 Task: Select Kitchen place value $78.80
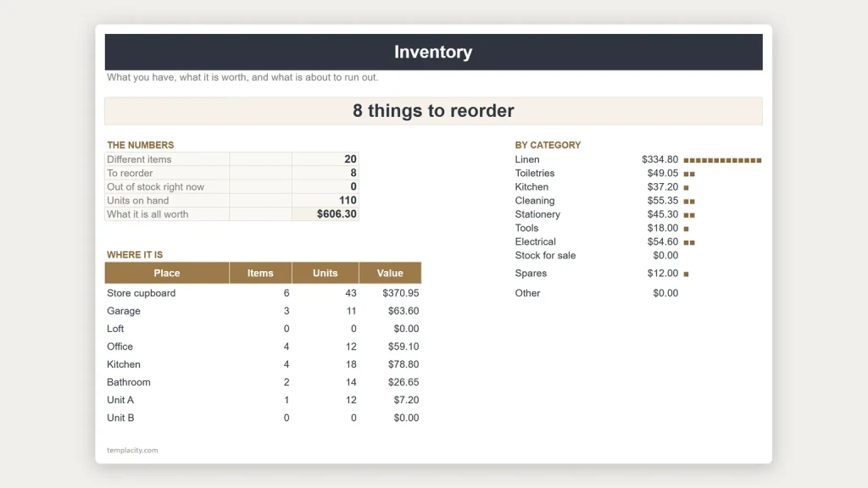tap(403, 364)
